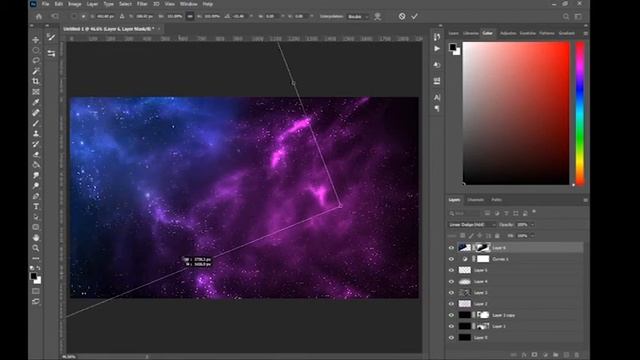Image resolution: width=640 pixels, height=360 pixels.
Task: Open the layer Opacity dropdown arrow
Action: click(x=532, y=225)
